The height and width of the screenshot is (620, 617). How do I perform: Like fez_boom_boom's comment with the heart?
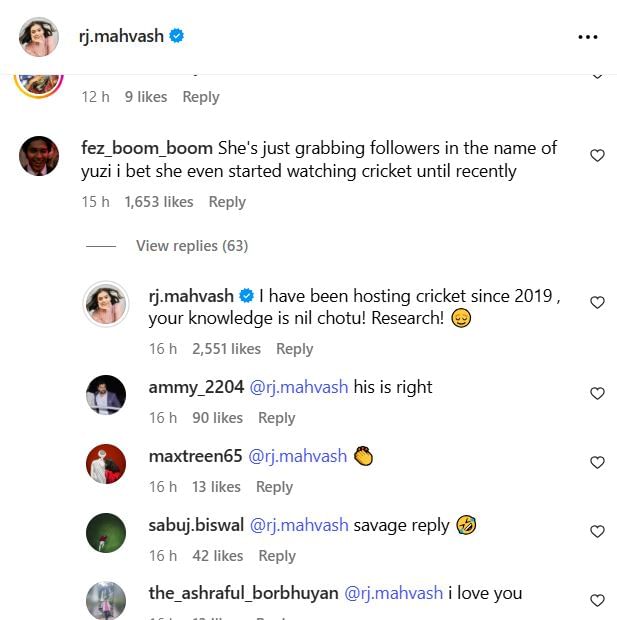tap(597, 156)
